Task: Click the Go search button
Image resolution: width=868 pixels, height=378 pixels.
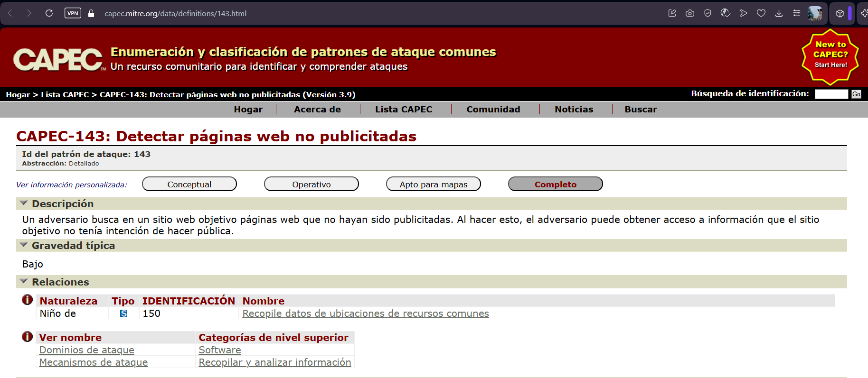Action: 856,94
